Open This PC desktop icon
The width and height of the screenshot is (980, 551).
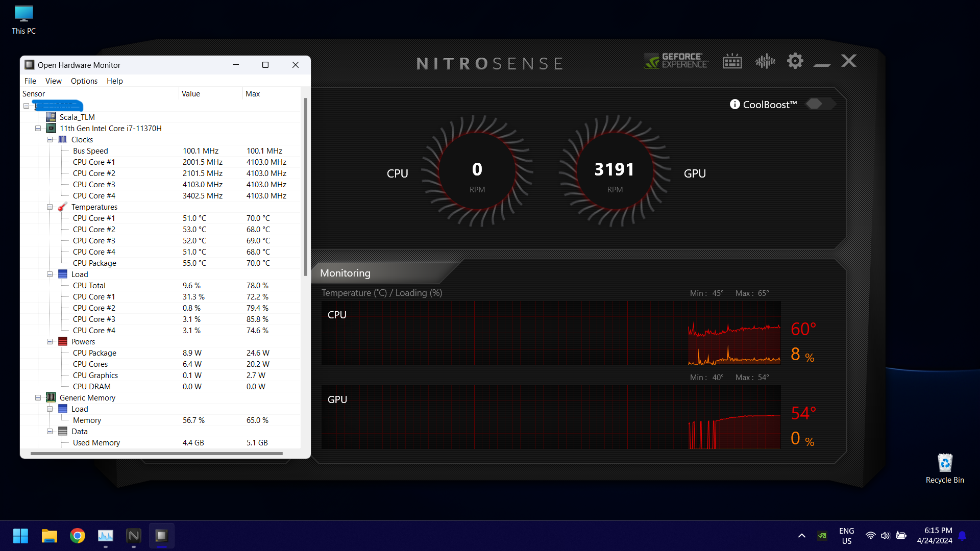[x=23, y=20]
